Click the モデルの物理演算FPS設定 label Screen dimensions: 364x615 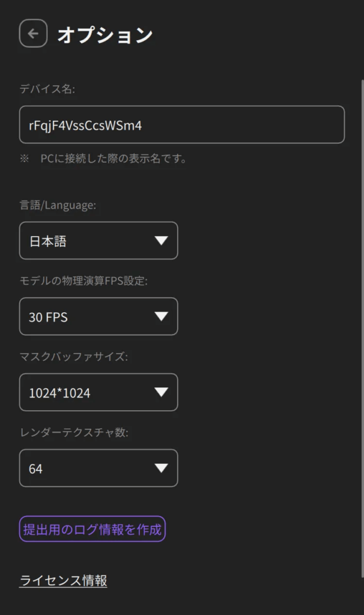click(83, 281)
